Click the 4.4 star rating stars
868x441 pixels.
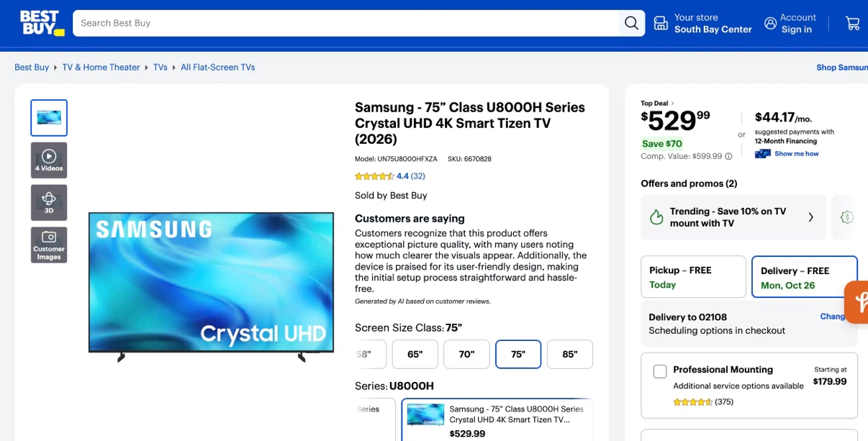coord(374,176)
